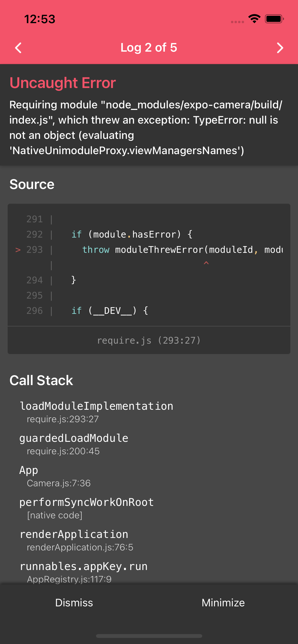Tap the Log 2 of 5 header title
Viewport: 298px width, 644px height.
pyautogui.click(x=149, y=48)
